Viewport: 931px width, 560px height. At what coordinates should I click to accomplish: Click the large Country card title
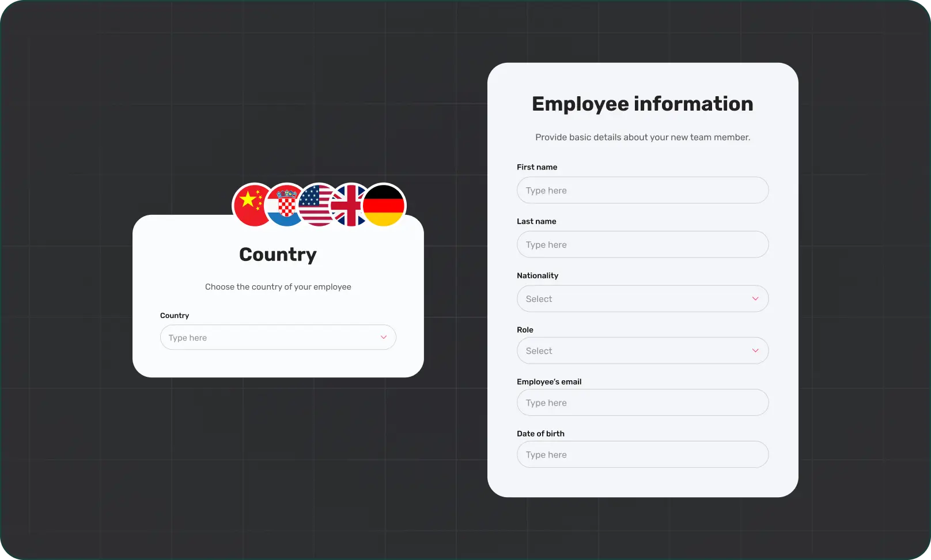[x=278, y=255]
